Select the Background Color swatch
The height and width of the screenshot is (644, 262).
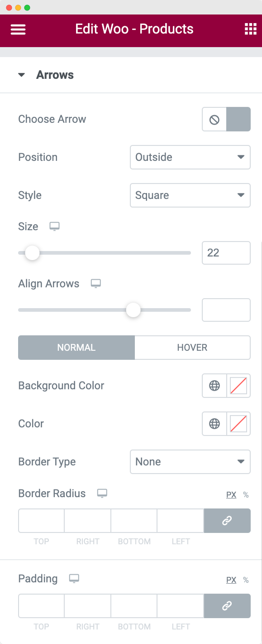pyautogui.click(x=238, y=386)
